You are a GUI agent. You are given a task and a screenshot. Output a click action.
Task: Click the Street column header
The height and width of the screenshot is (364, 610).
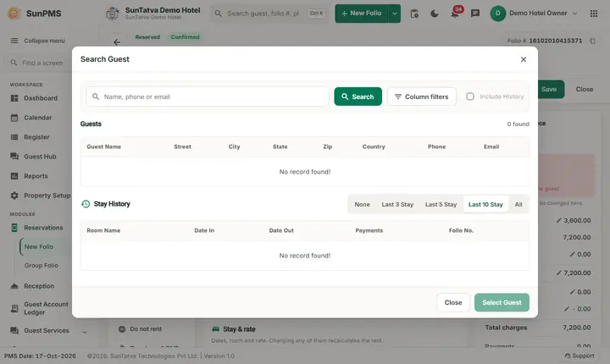click(182, 146)
